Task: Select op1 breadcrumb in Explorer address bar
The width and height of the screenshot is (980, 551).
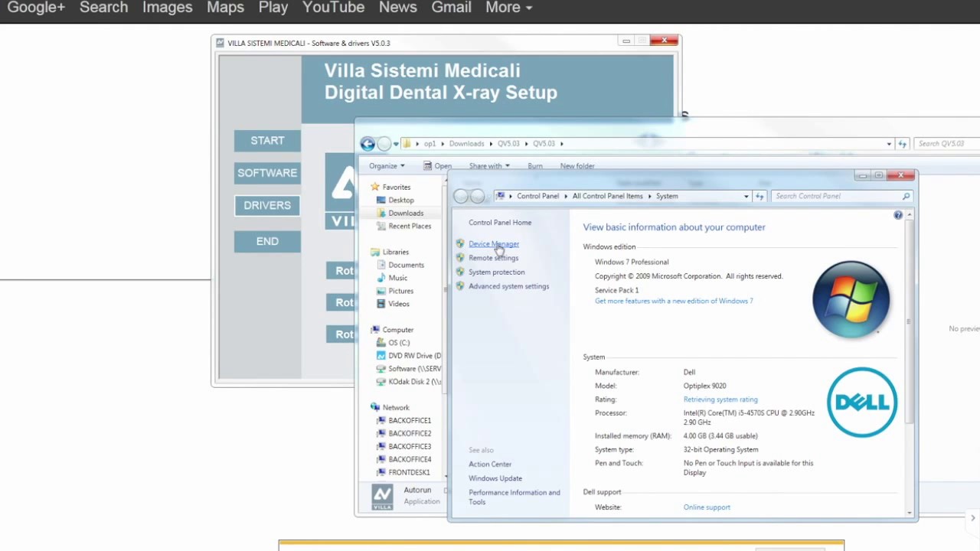Action: (x=430, y=144)
